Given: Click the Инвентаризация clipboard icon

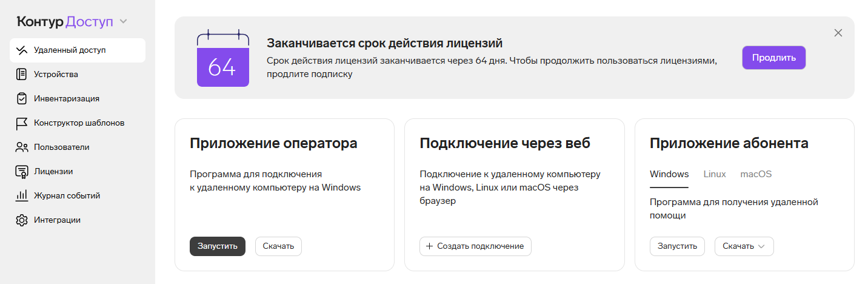Looking at the screenshot, I should tap(22, 98).
